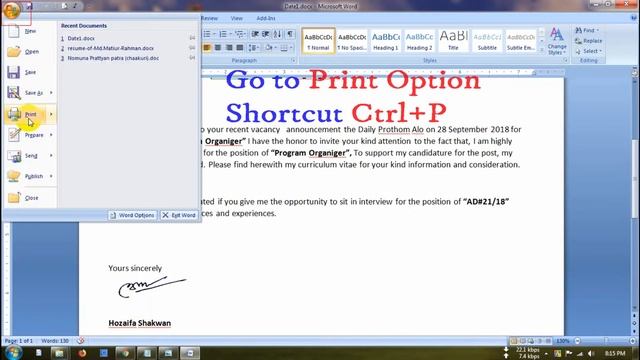Toggle align text right
The height and width of the screenshot is (360, 640).
point(229,48)
